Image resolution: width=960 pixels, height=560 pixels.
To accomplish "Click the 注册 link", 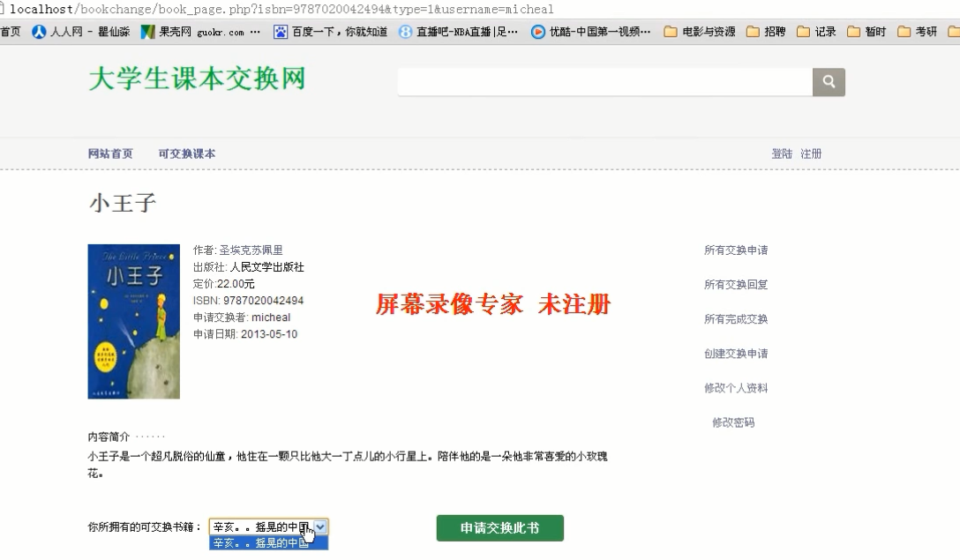I will pyautogui.click(x=811, y=153).
